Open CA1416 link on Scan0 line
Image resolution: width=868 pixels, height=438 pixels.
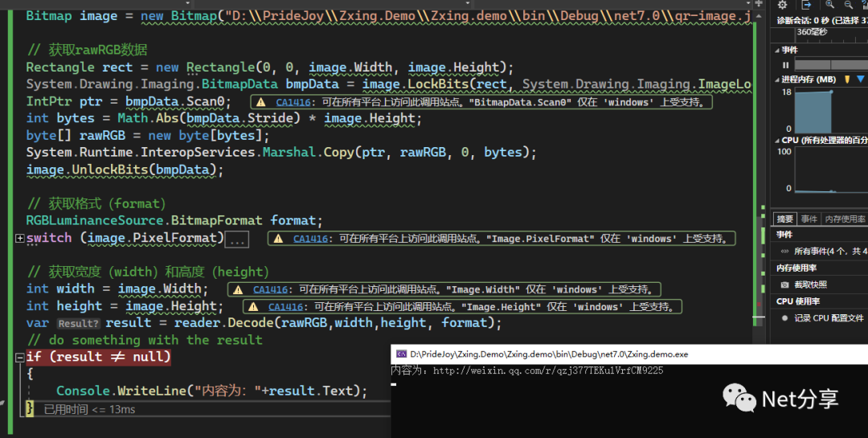pos(293,102)
